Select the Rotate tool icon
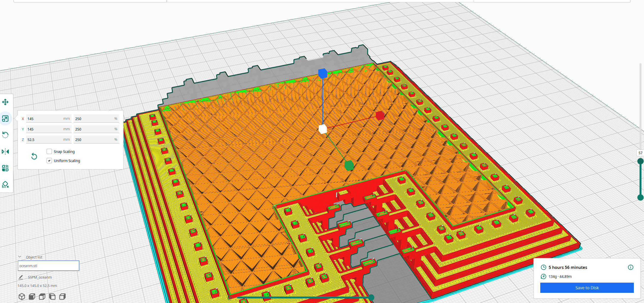The image size is (644, 303). click(x=5, y=135)
